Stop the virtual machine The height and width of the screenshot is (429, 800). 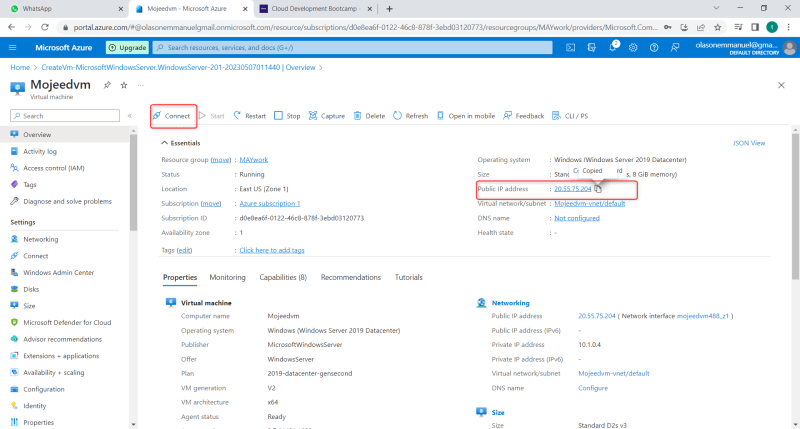click(287, 116)
